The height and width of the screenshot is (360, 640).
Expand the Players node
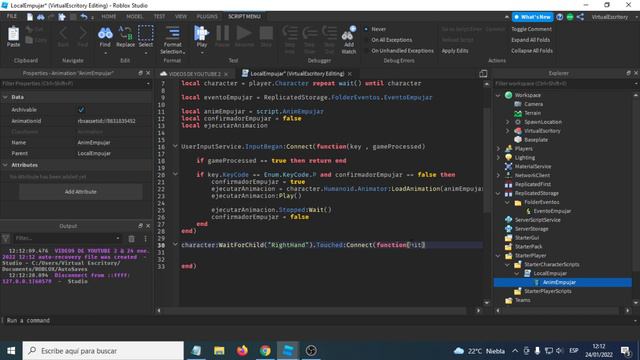click(498, 149)
